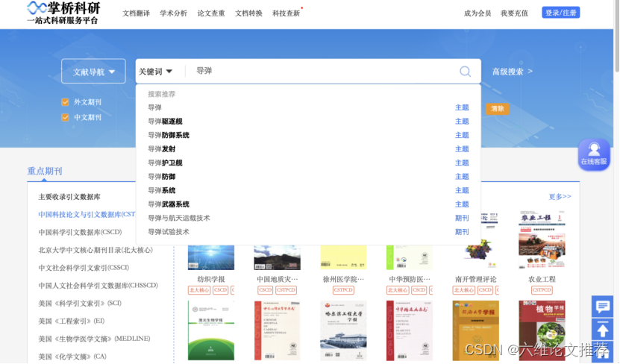Select journal suggestion 导弹试验技术
This screenshot has width=620, height=364.
click(308, 232)
